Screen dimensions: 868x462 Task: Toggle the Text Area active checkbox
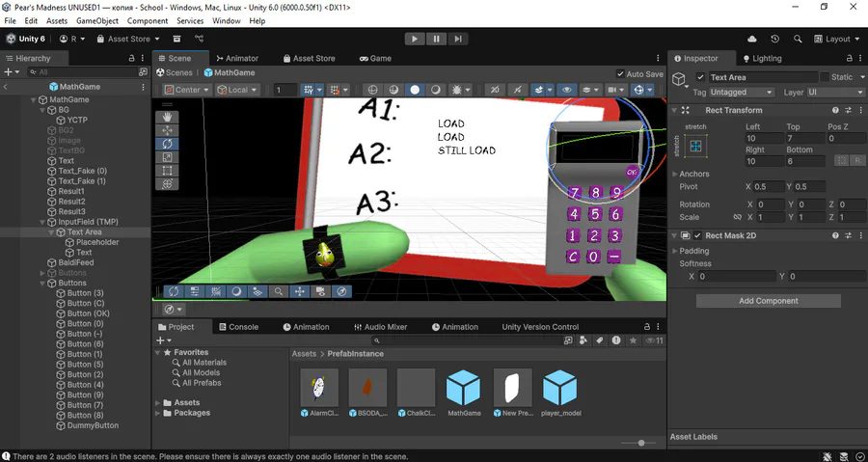[700, 77]
